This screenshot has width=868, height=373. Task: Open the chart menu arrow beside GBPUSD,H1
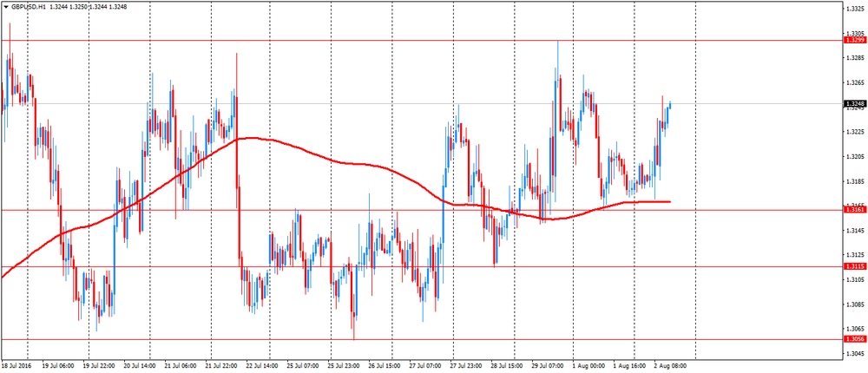5,7
